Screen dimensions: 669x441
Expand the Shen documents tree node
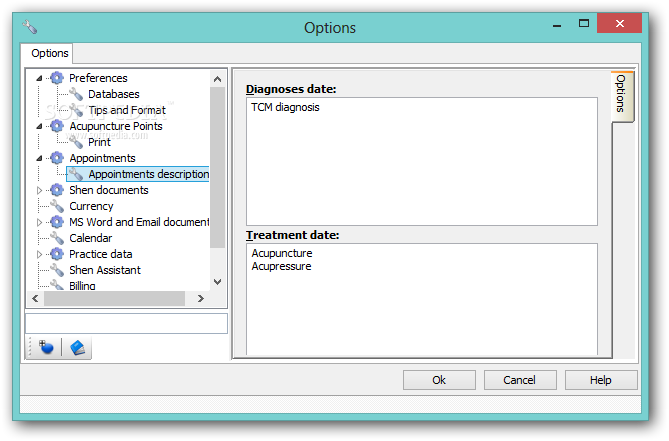39,190
